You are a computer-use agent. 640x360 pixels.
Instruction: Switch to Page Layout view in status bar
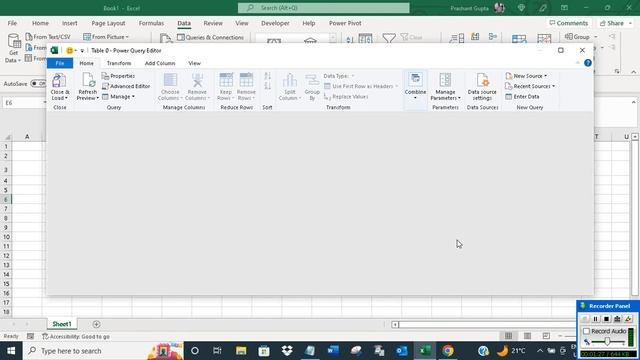pyautogui.click(x=527, y=336)
